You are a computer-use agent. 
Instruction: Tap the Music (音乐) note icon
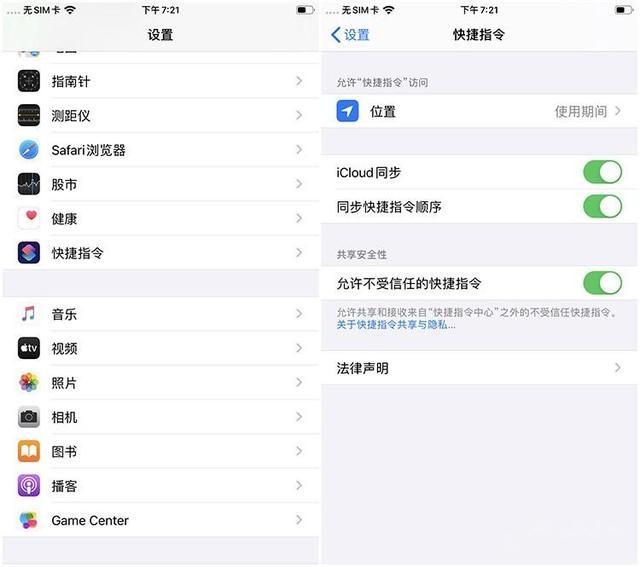(x=29, y=314)
